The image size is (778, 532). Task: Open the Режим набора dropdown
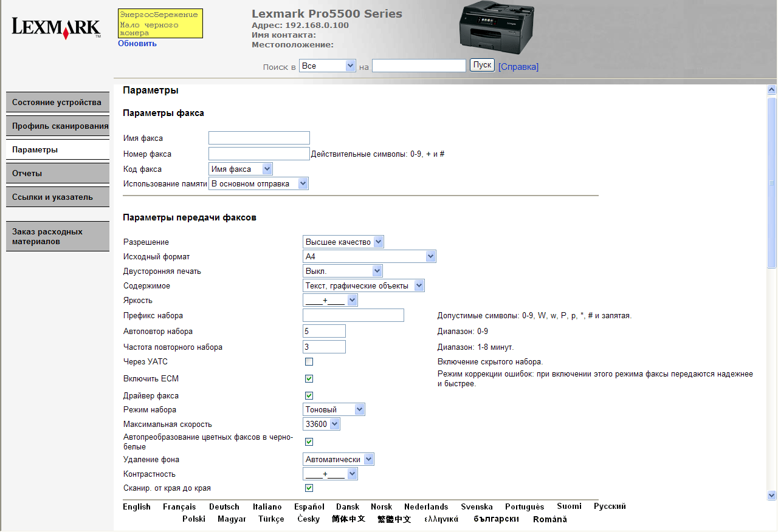pos(334,409)
